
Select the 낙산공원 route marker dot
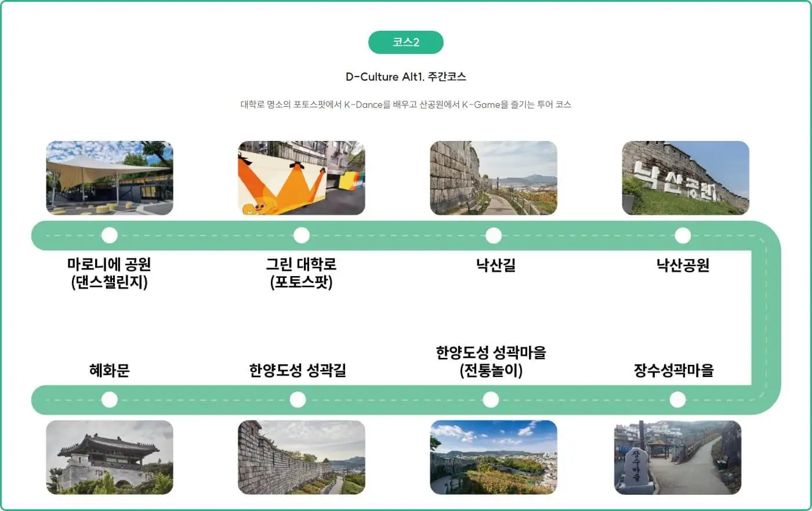point(683,235)
